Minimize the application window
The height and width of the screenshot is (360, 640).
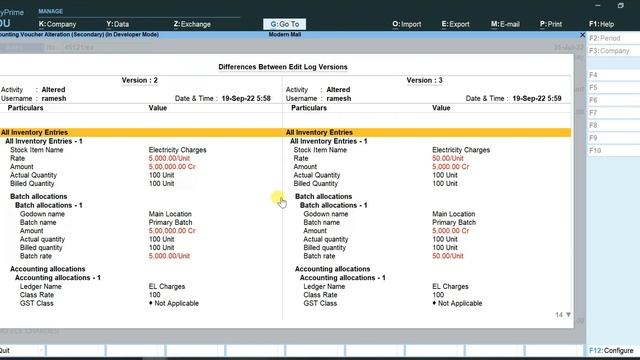(598, 5)
